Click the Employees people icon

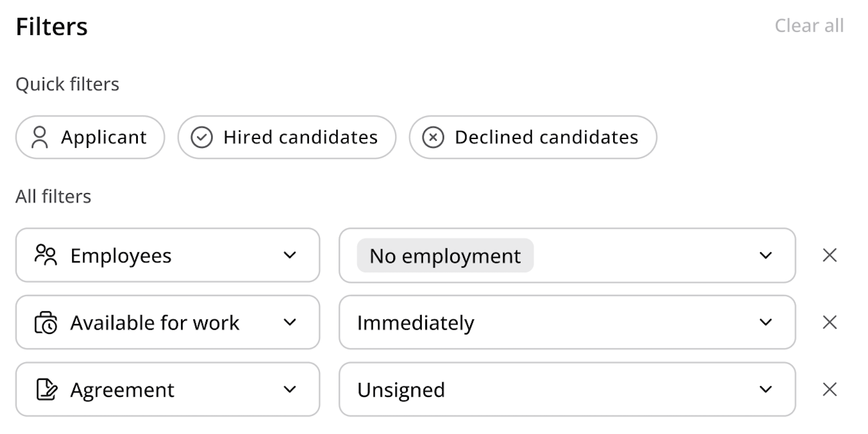tap(46, 255)
